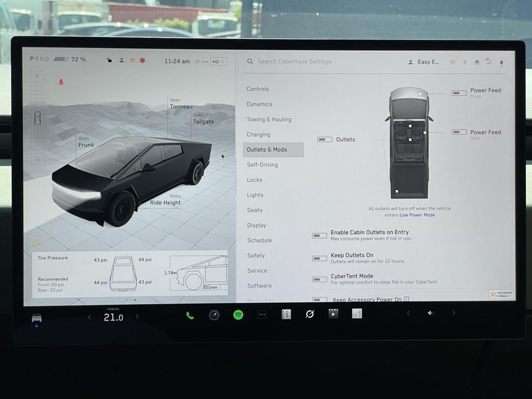The height and width of the screenshot is (399, 532).
Task: Open the Locks settings menu
Action: click(254, 180)
